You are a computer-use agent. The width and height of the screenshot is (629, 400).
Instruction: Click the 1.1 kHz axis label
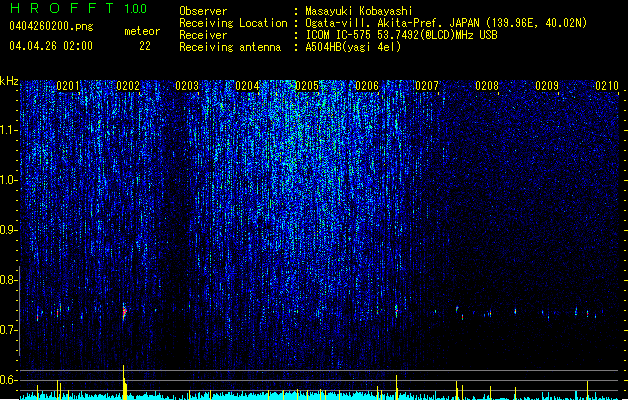click(x=8, y=130)
